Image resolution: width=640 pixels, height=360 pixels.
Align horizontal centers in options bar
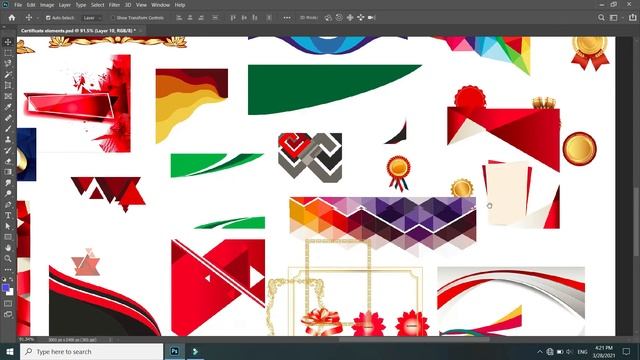pos(190,18)
